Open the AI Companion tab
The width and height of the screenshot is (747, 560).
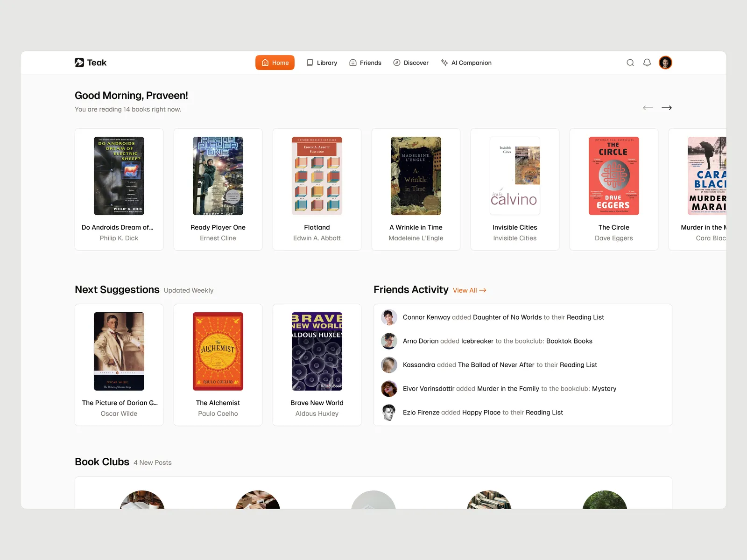466,63
